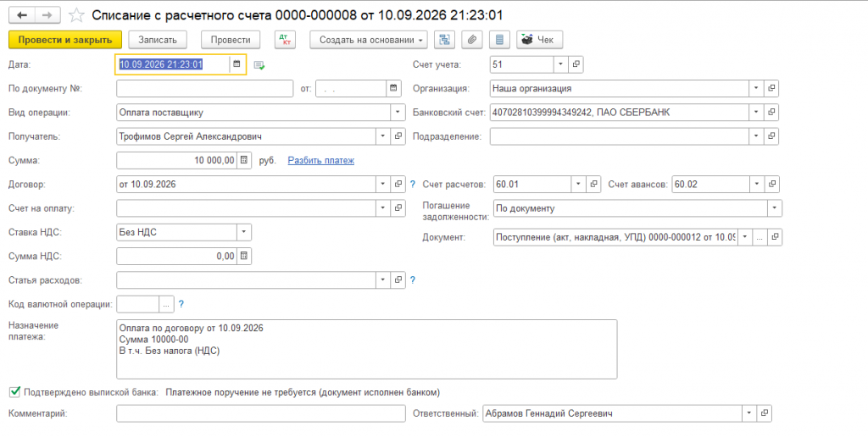The height and width of the screenshot is (437, 868).
Task: Click the Провести button
Action: click(231, 40)
